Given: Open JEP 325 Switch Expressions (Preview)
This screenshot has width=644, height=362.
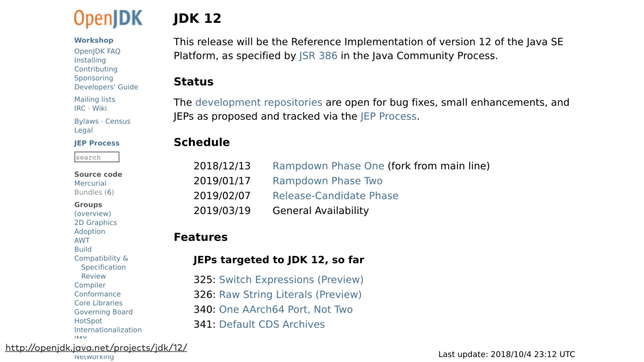Looking at the screenshot, I should point(291,280).
